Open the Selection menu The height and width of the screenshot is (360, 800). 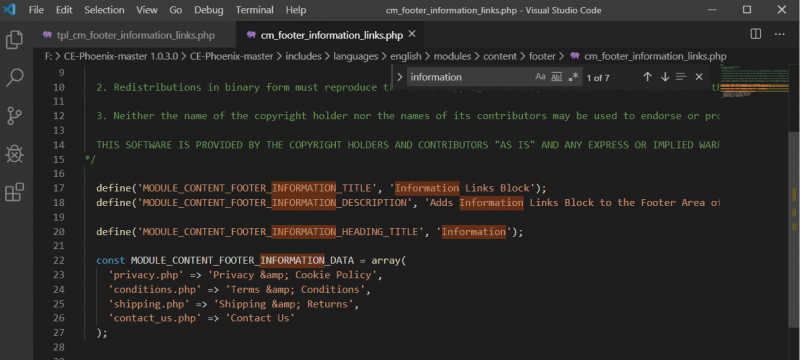104,10
